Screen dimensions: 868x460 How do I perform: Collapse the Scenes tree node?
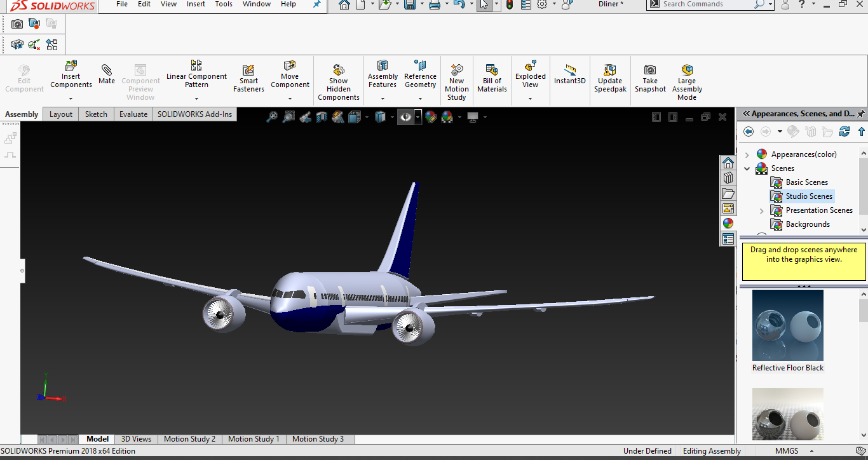click(x=747, y=168)
